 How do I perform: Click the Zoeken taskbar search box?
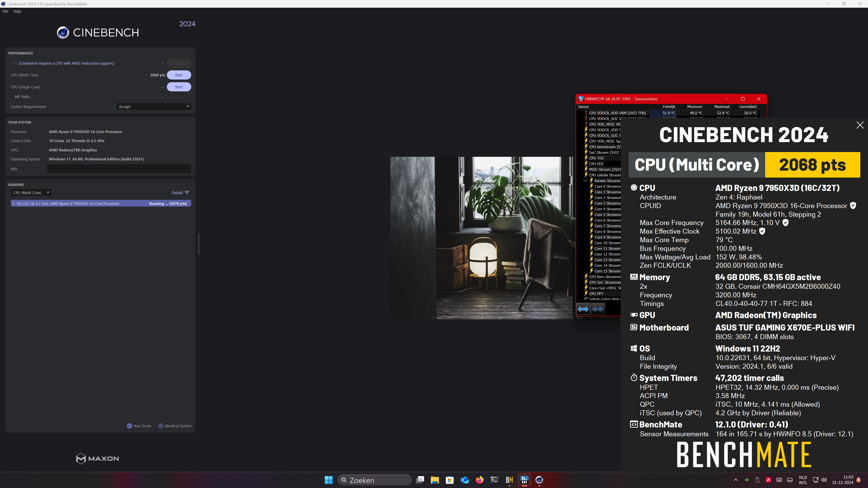click(374, 480)
